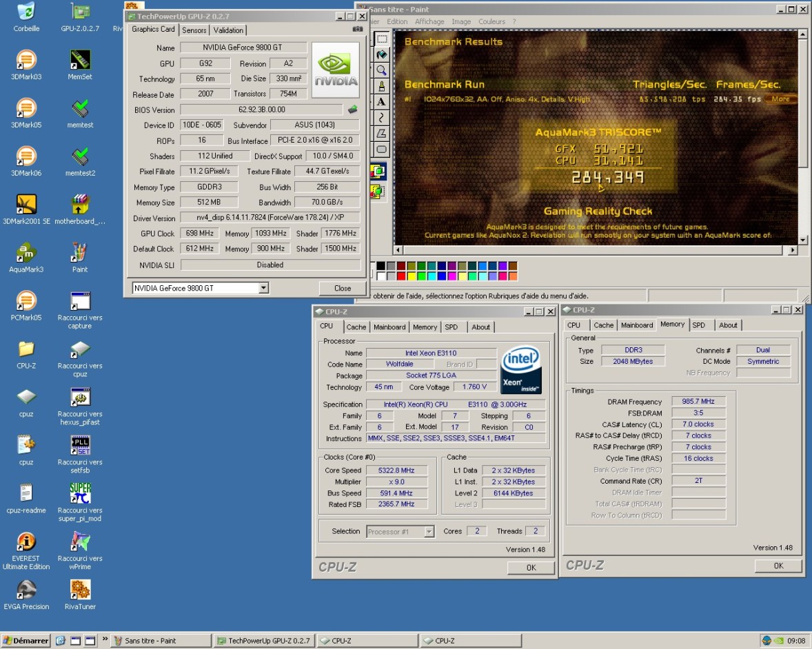
Task: Click Paint horizontal scrollbar right arrow
Action: tap(792, 250)
